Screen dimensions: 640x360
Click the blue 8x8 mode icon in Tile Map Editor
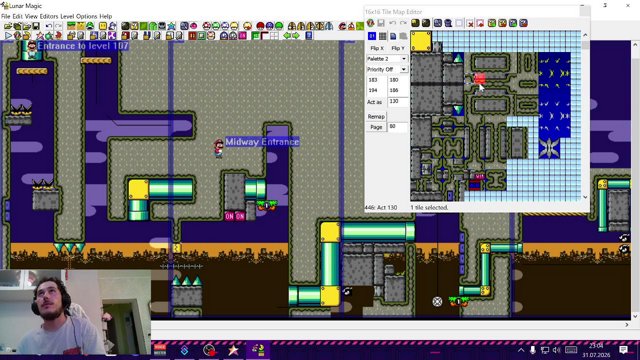[x=372, y=36]
